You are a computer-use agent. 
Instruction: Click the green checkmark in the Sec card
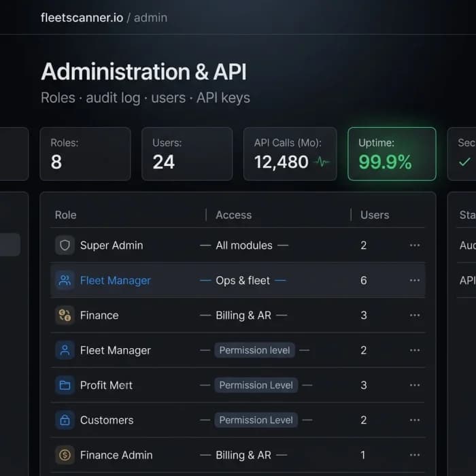464,162
